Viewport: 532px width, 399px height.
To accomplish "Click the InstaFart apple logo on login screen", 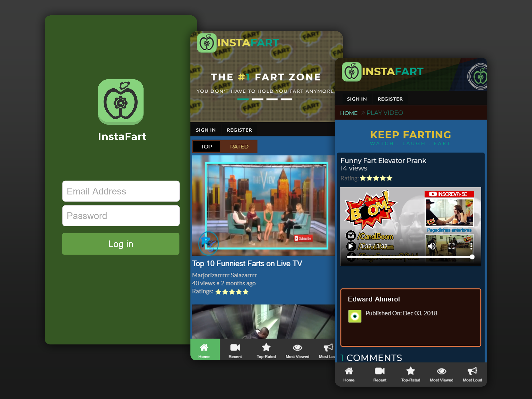I will pyautogui.click(x=120, y=102).
